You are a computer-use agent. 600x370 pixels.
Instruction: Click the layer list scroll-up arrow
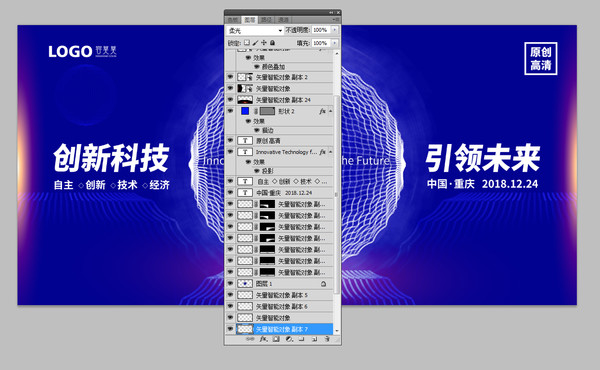click(x=337, y=54)
